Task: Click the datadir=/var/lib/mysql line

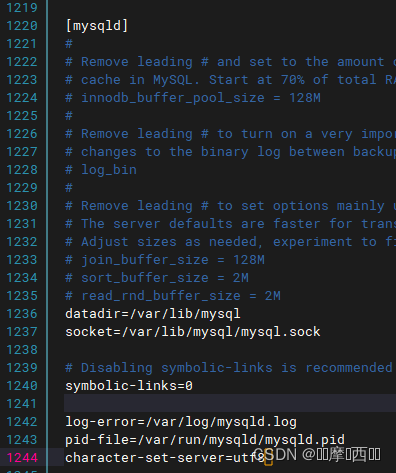Action: 153,314
